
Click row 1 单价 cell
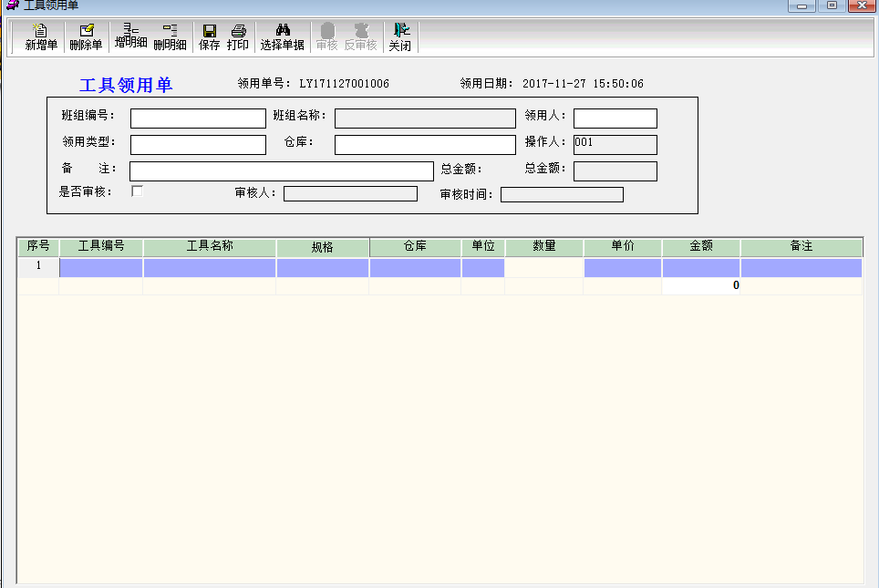coord(622,267)
